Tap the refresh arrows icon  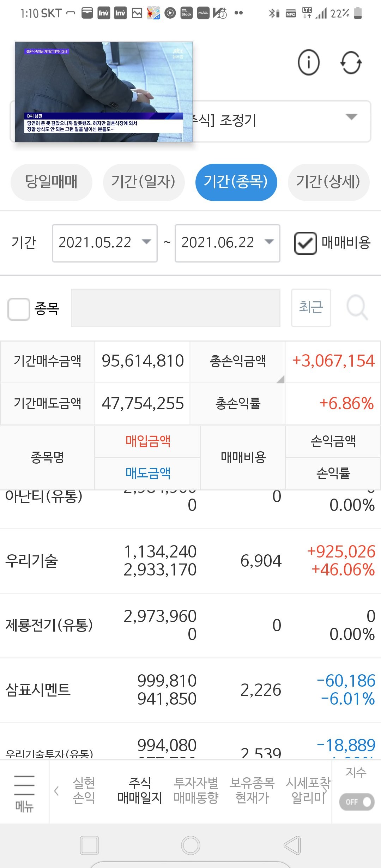point(351,63)
